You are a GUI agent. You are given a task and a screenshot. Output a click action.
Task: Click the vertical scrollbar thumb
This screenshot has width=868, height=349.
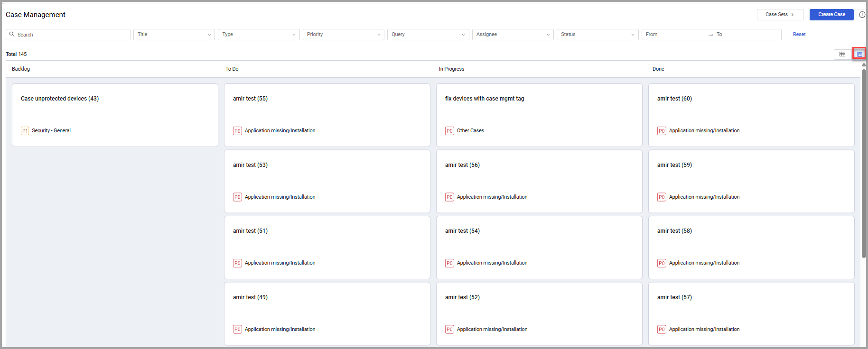point(864,164)
